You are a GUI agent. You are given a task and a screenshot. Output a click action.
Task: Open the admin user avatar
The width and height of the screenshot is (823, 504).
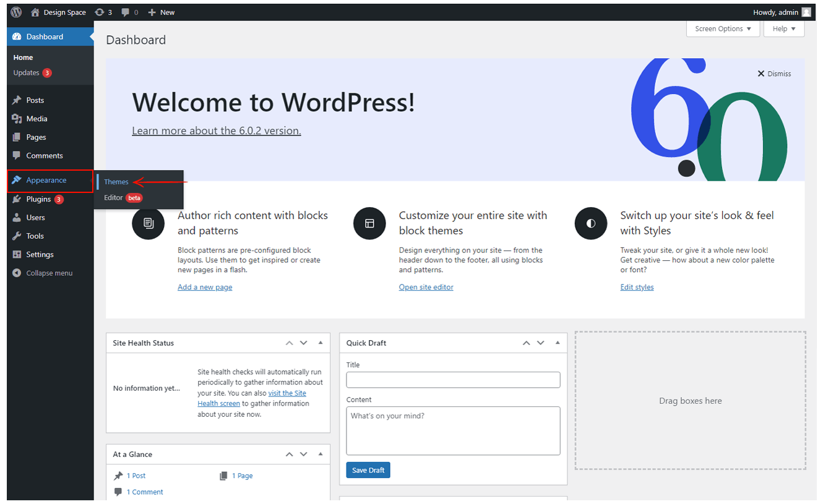(806, 12)
